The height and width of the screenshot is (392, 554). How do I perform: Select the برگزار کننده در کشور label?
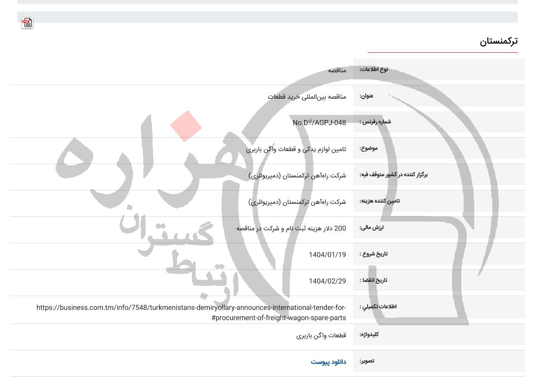(394, 175)
